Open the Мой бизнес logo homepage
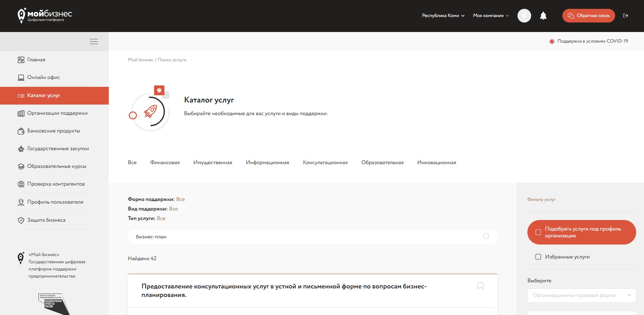Viewport: 644px width, 315px height. pos(45,16)
